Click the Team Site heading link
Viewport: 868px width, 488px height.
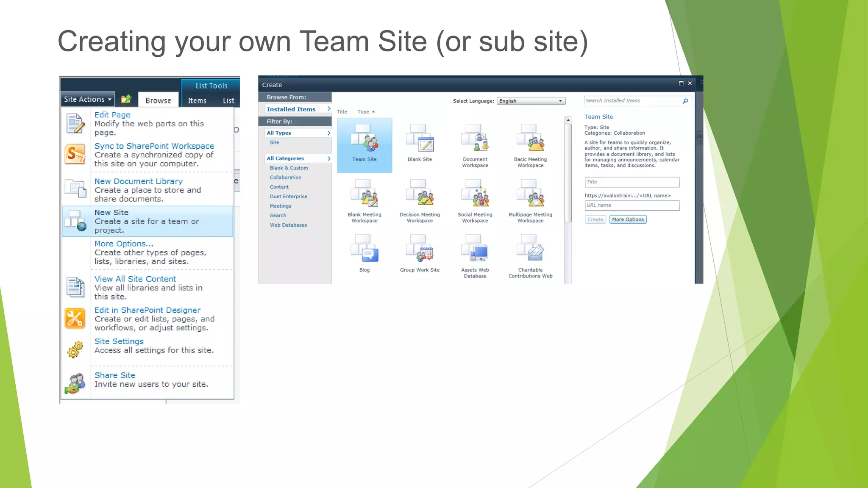598,116
